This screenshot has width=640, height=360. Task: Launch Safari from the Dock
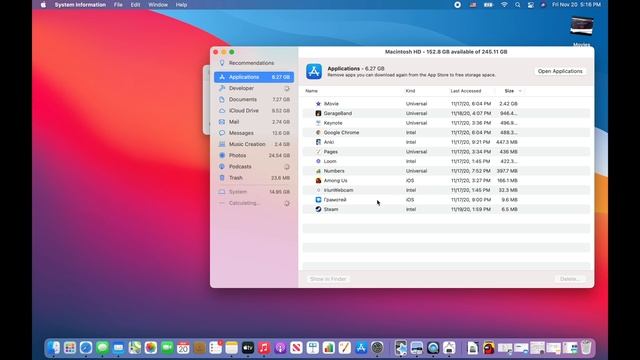click(86, 348)
